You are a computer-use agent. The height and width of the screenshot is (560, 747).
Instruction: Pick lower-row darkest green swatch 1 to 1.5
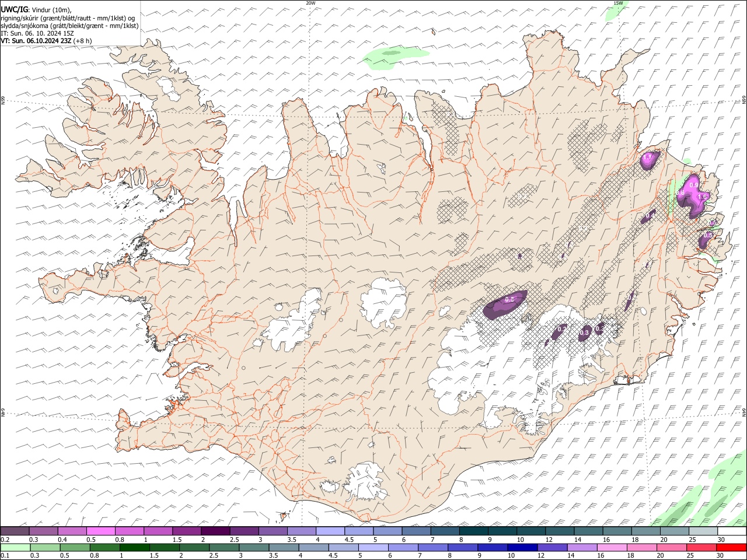click(134, 547)
